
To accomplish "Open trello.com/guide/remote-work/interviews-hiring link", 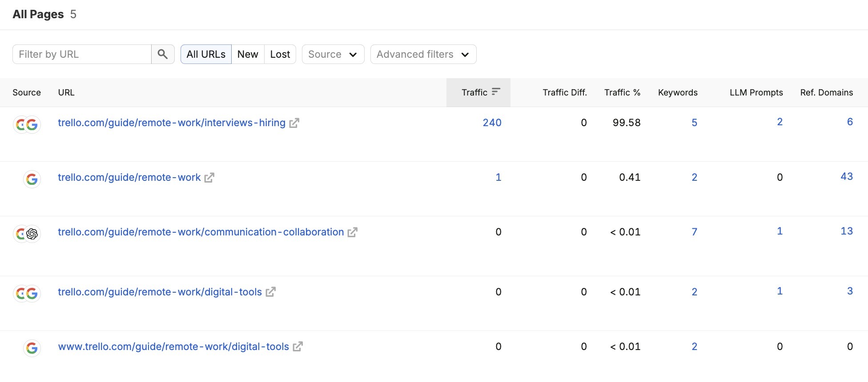I will [172, 123].
